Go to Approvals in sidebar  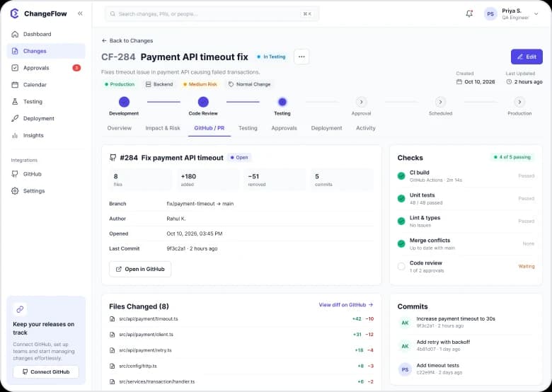coord(46,68)
